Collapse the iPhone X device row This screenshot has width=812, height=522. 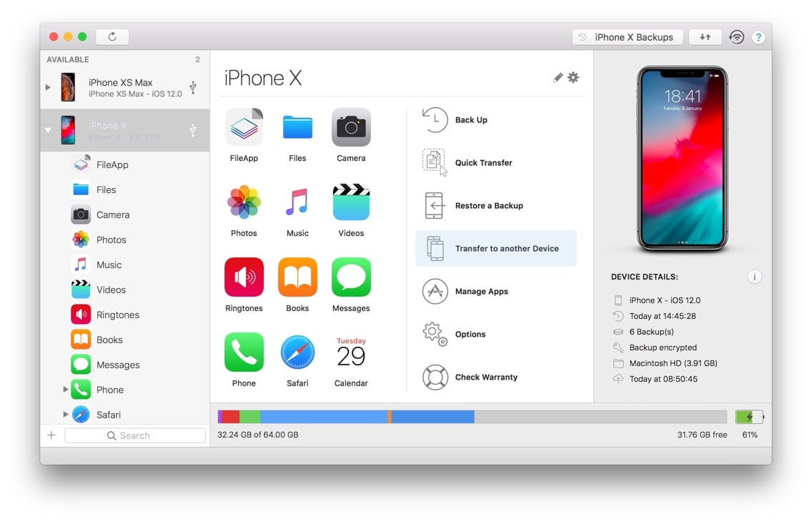click(x=48, y=130)
